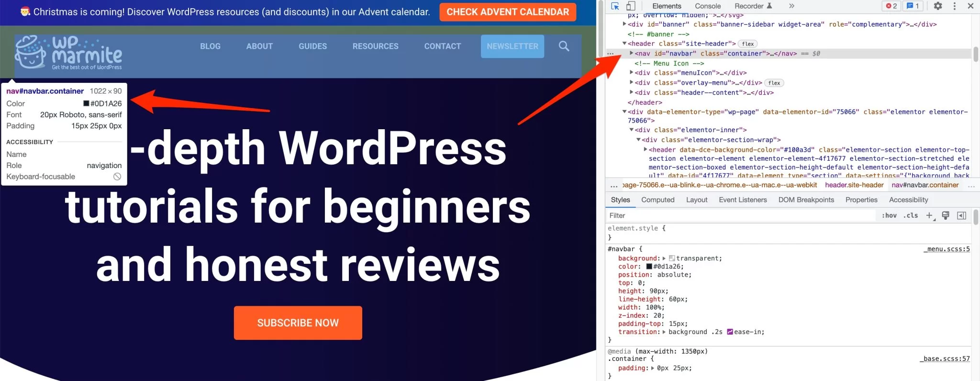980x381 pixels.
Task: Open the _menu.scss:5 source link
Action: [947, 249]
